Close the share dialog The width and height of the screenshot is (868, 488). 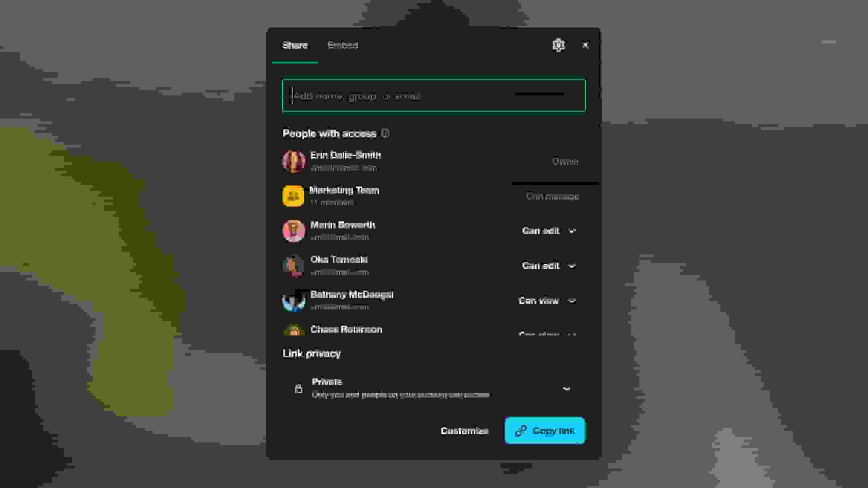tap(585, 45)
